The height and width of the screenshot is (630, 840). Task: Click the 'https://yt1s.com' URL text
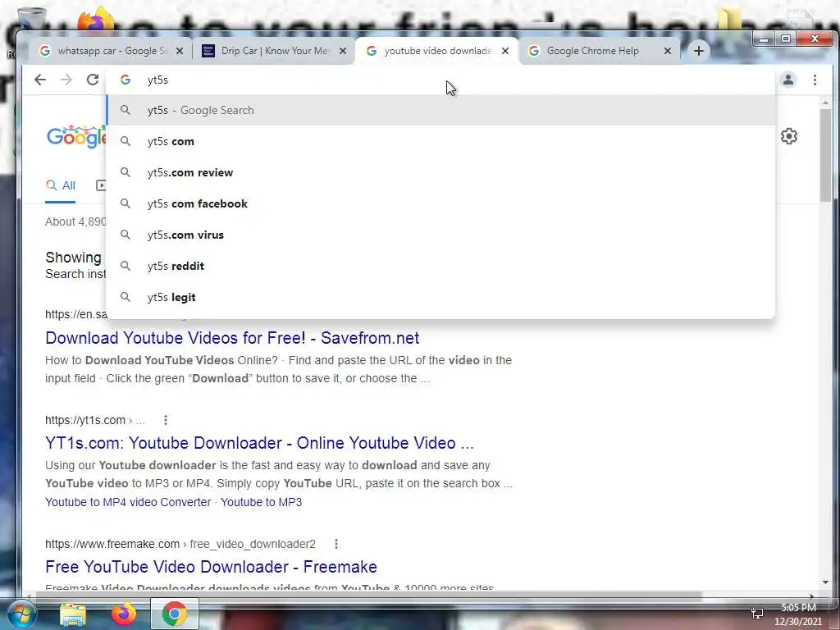tap(85, 420)
